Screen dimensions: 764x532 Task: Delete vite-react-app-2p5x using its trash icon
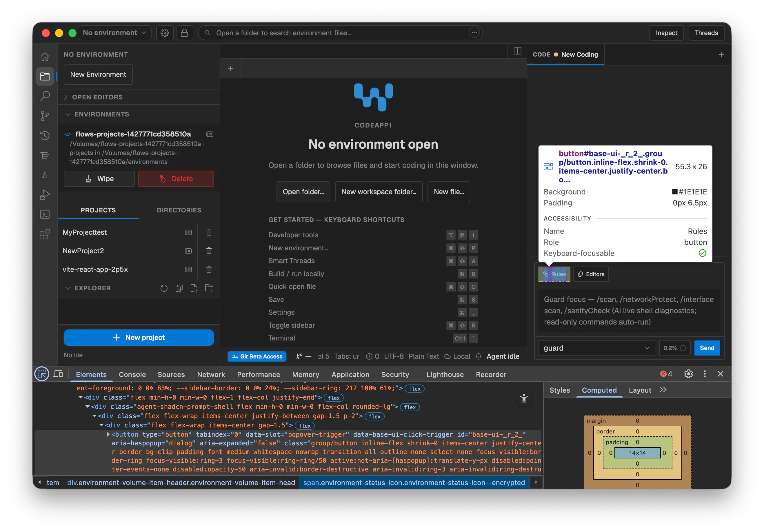click(209, 269)
